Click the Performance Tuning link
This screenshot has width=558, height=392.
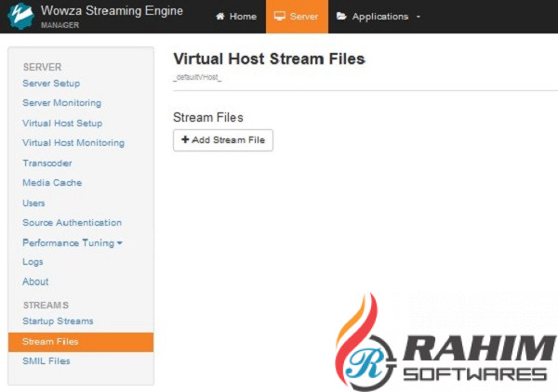(68, 243)
